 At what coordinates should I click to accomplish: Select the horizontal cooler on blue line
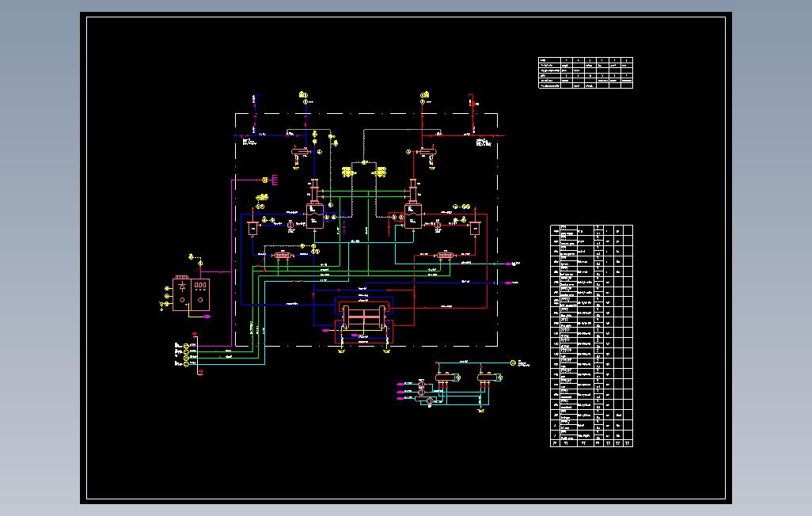pyautogui.click(x=299, y=152)
